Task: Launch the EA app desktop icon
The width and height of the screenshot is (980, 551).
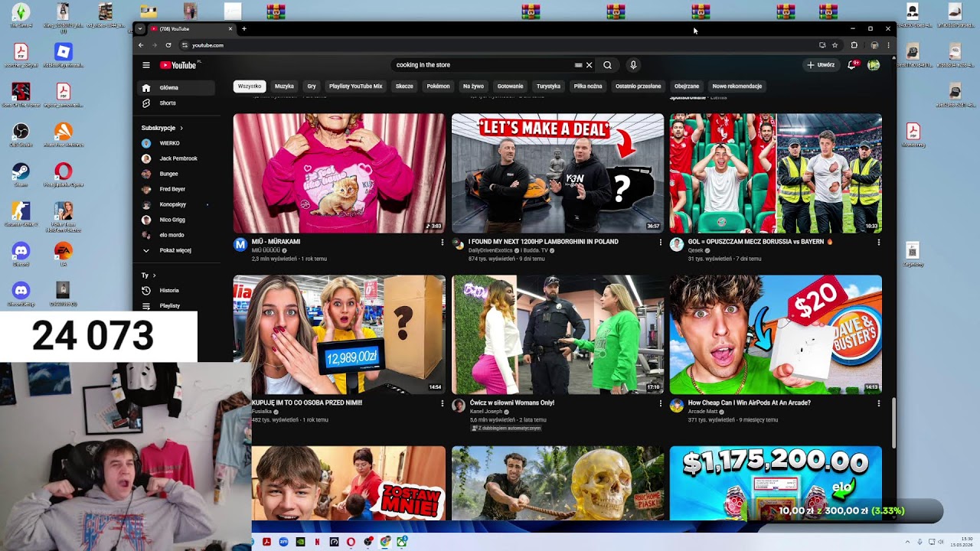Action: [x=63, y=255]
